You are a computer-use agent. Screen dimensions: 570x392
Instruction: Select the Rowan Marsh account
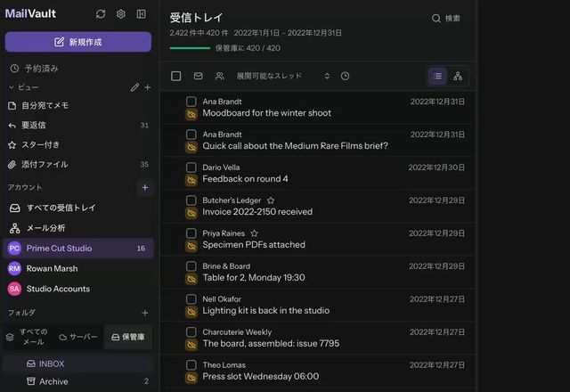click(78, 269)
